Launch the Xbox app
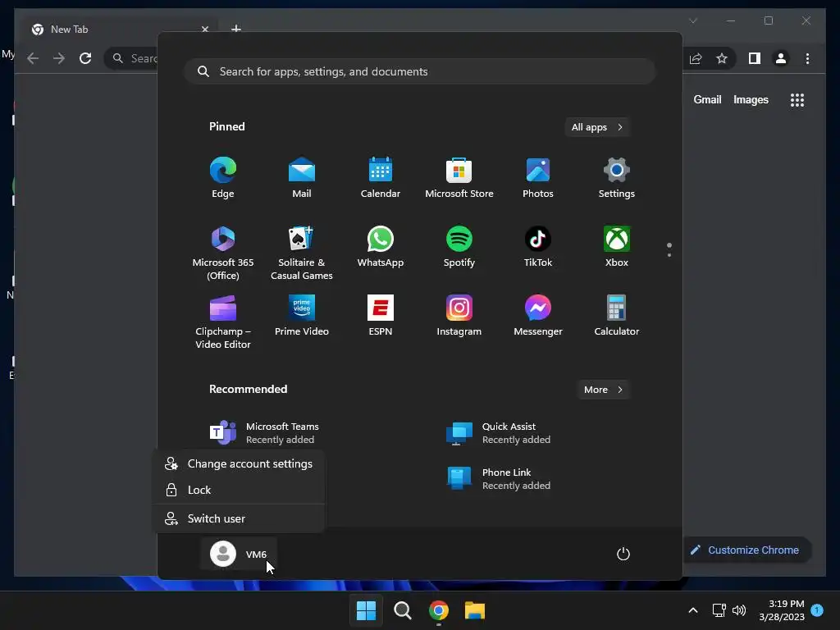The image size is (840, 630). [x=617, y=247]
